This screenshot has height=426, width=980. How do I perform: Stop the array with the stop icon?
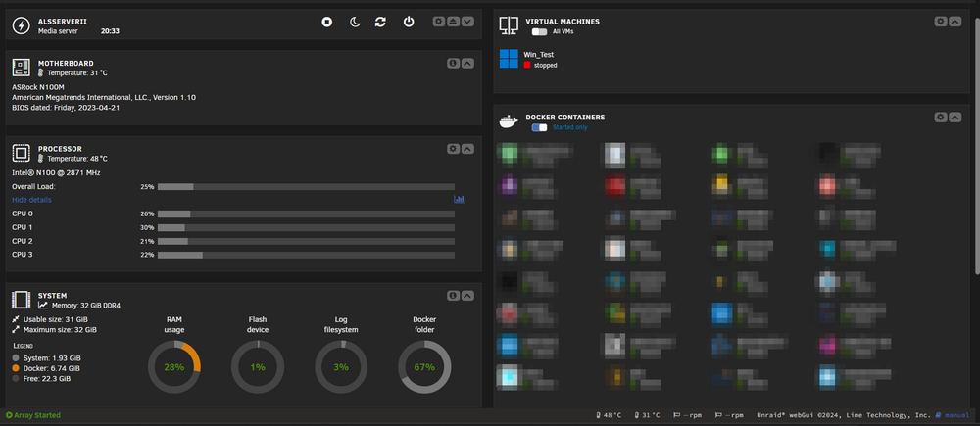(x=327, y=22)
